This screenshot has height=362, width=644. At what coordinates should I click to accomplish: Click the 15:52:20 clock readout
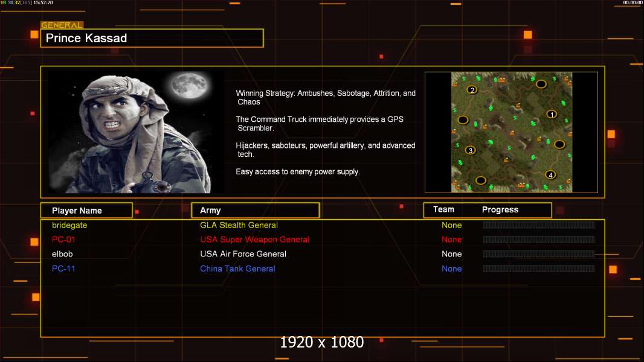(x=43, y=2)
